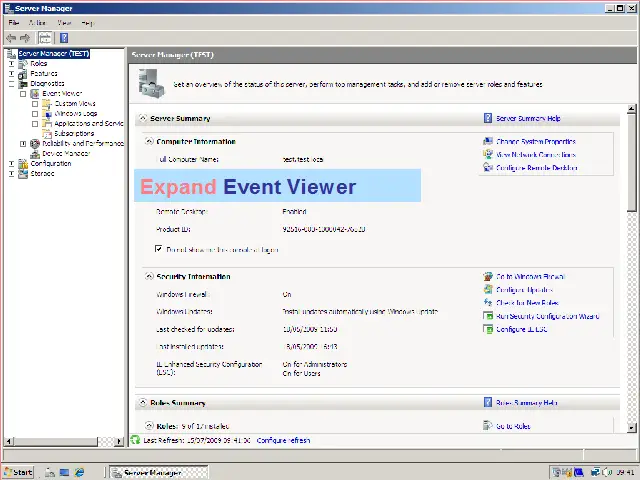Click the Event Viewer icon in tree

click(x=35, y=94)
